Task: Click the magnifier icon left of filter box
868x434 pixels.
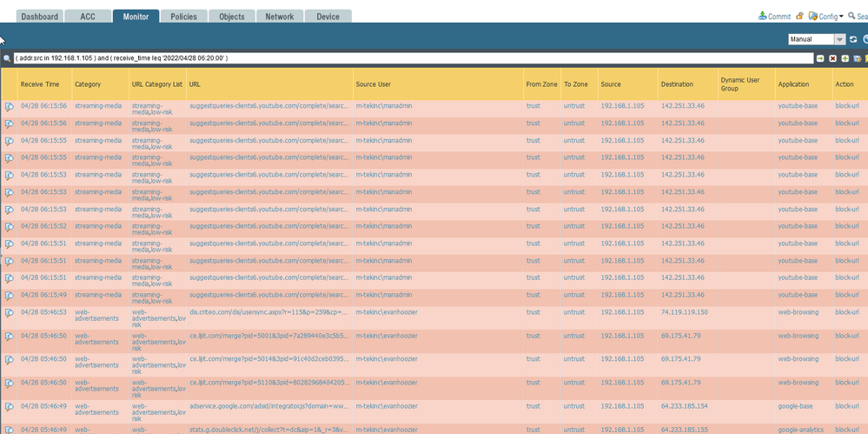Action: tap(7, 58)
